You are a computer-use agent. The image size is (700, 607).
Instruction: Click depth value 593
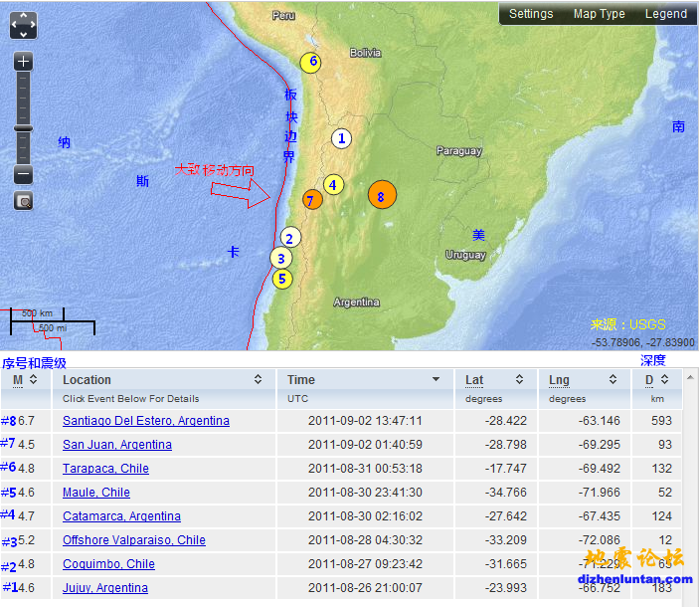coord(661,421)
